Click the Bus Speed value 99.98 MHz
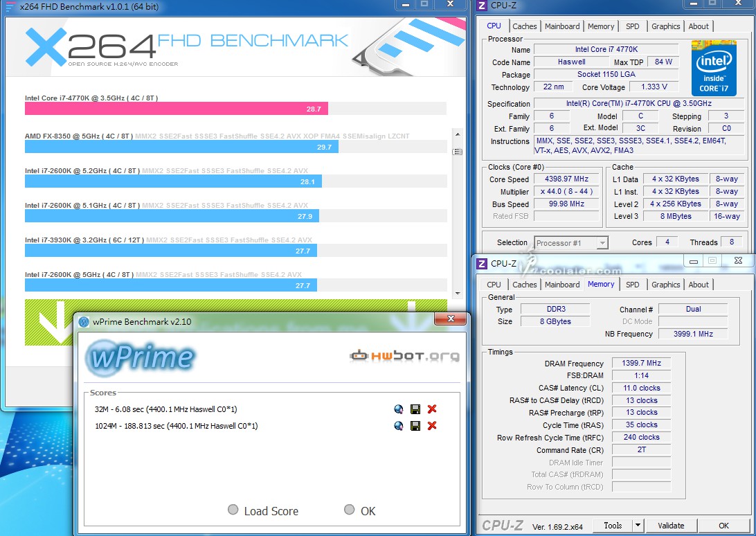 coord(566,204)
